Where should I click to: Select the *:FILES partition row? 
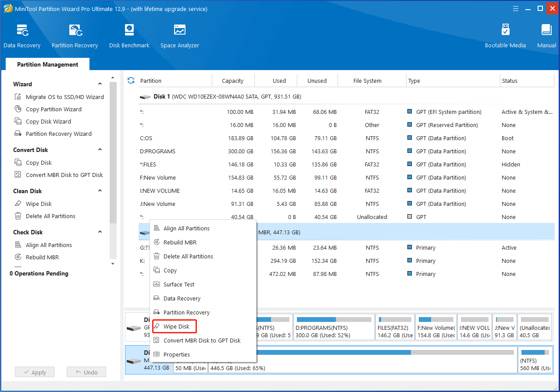tap(346, 164)
